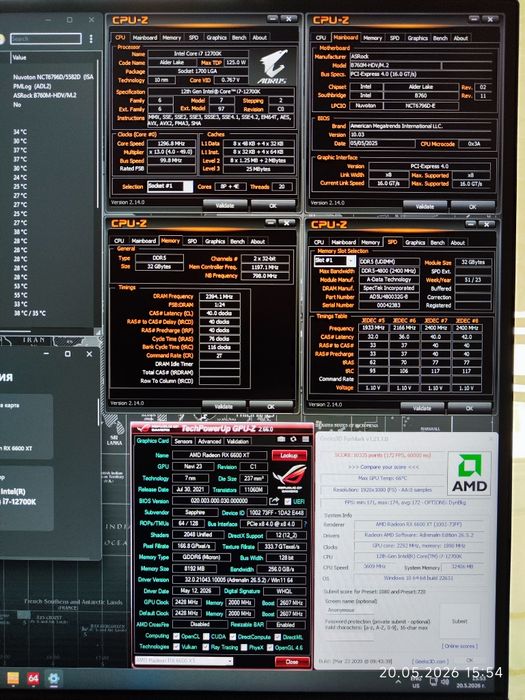Click Compare your score link in FurMark
This screenshot has height=700, width=525.
[377, 467]
